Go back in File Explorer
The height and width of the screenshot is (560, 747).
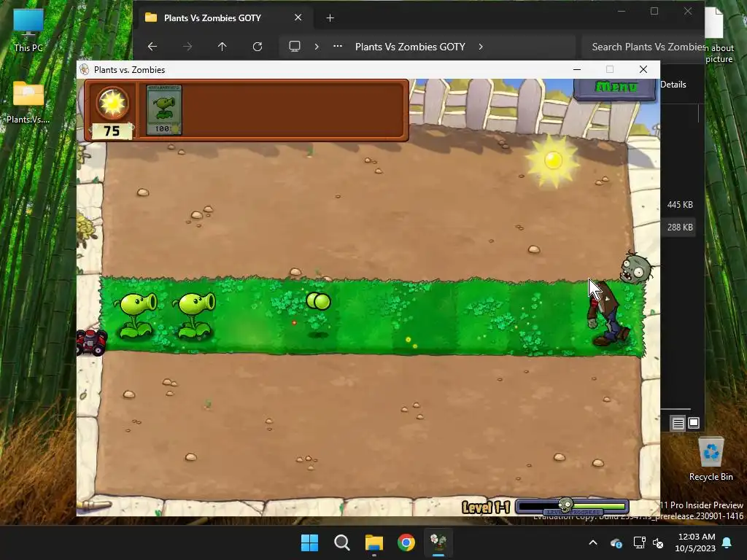click(x=152, y=47)
